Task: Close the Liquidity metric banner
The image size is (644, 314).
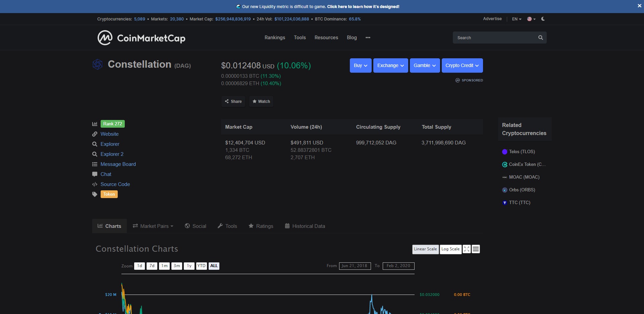Action: [639, 6]
